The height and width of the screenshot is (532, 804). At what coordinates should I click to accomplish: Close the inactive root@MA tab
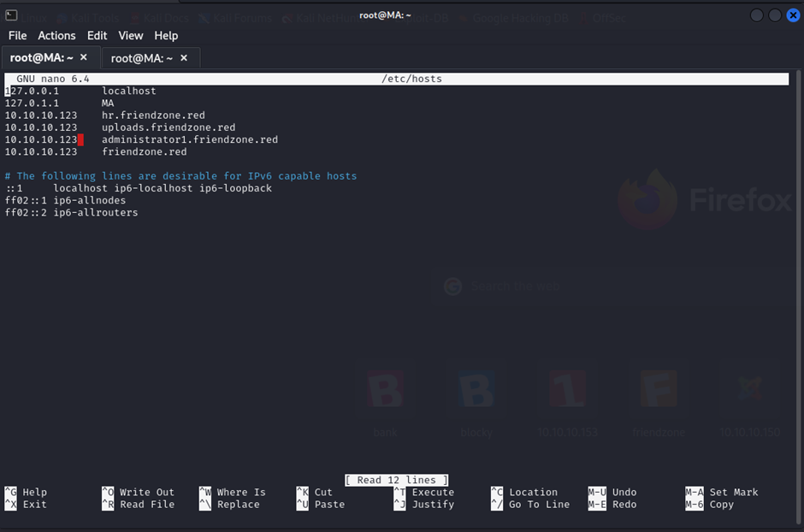(183, 57)
